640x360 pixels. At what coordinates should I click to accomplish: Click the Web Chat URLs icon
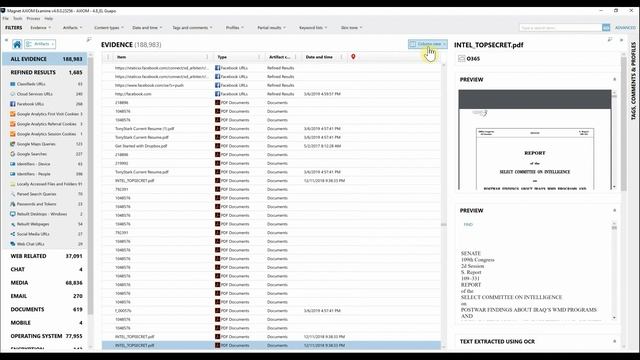[x=13, y=244]
